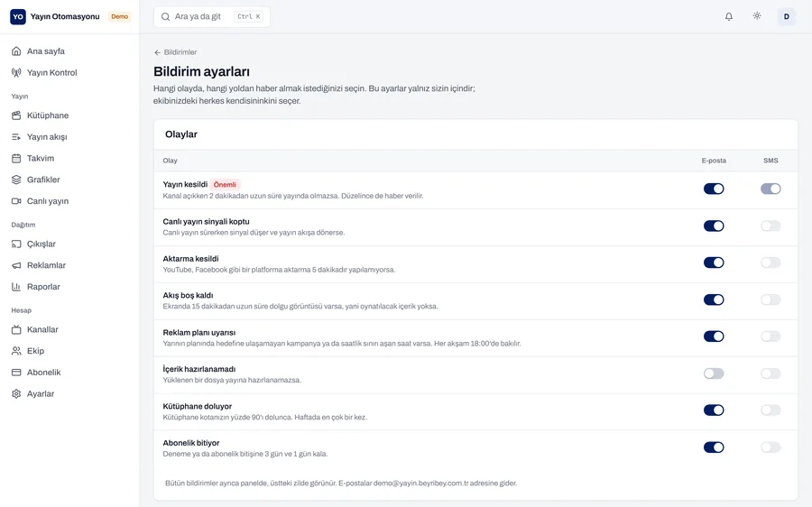Go back to Bildirimler
812x507 pixels.
[x=176, y=52]
